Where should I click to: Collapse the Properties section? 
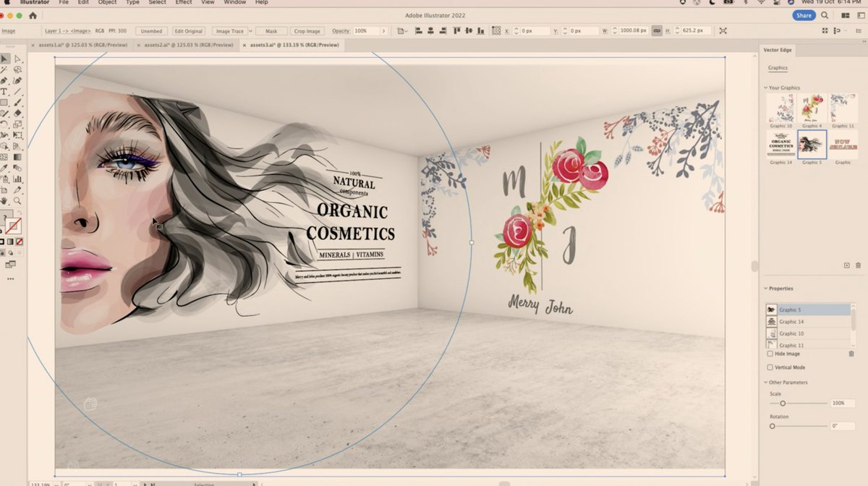tap(766, 289)
